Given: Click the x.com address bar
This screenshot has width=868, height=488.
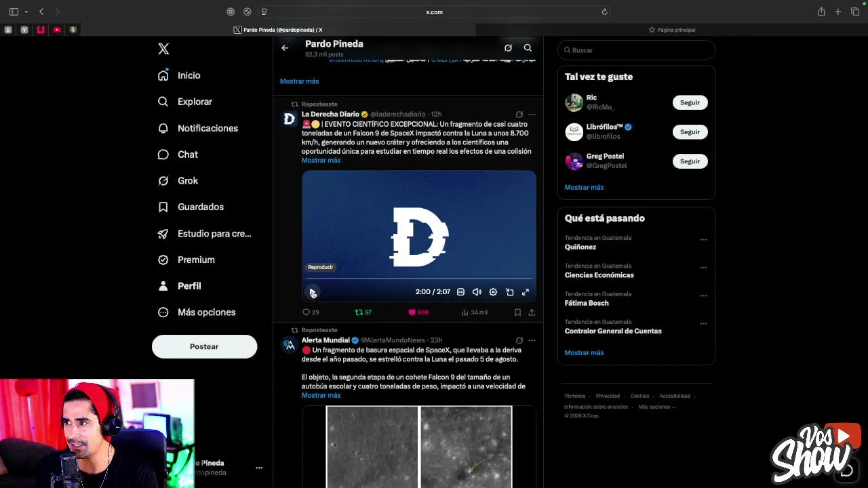Looking at the screenshot, I should point(434,12).
